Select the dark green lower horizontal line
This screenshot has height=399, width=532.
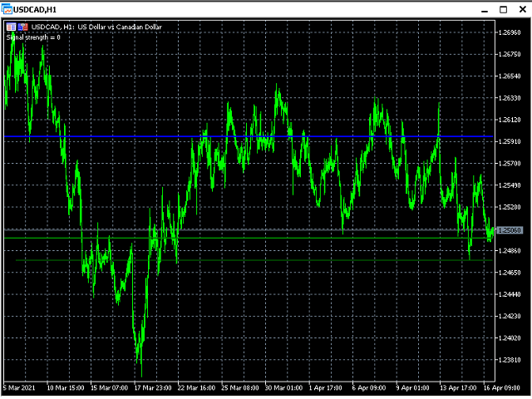tap(249, 260)
